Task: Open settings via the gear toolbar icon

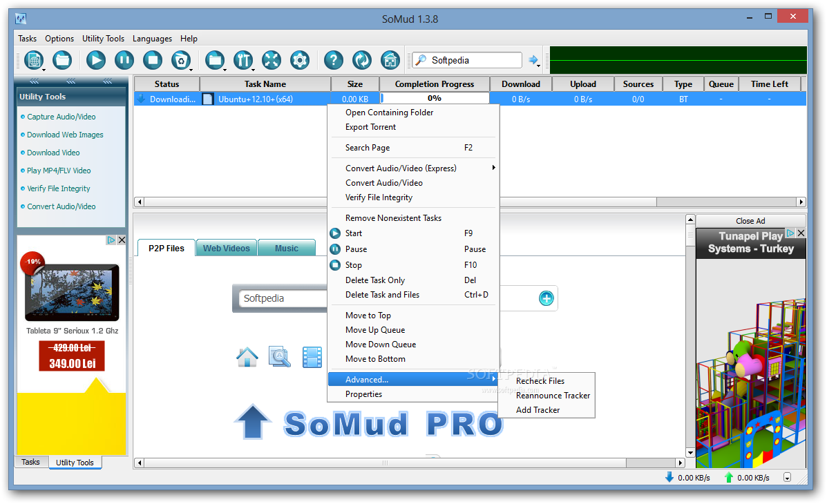Action: tap(300, 60)
